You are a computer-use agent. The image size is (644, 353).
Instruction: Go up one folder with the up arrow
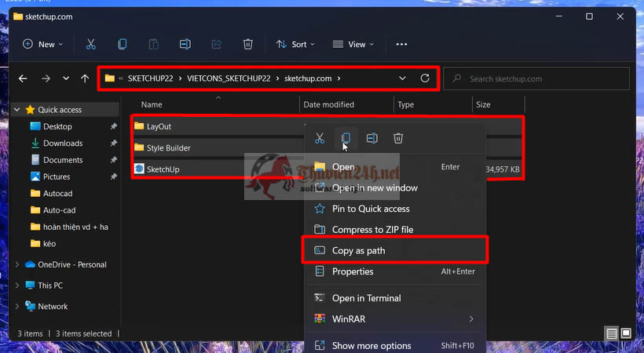coord(85,78)
